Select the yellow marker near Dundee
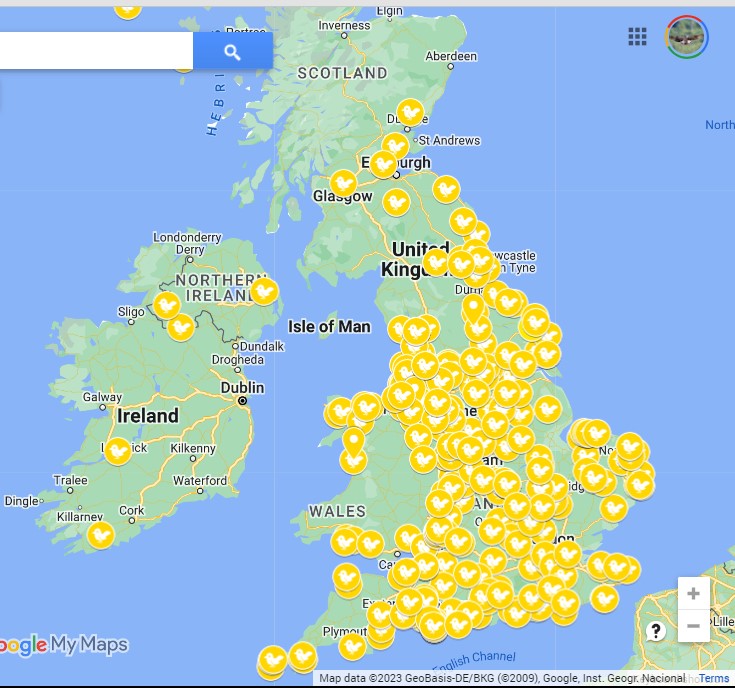 tap(410, 112)
